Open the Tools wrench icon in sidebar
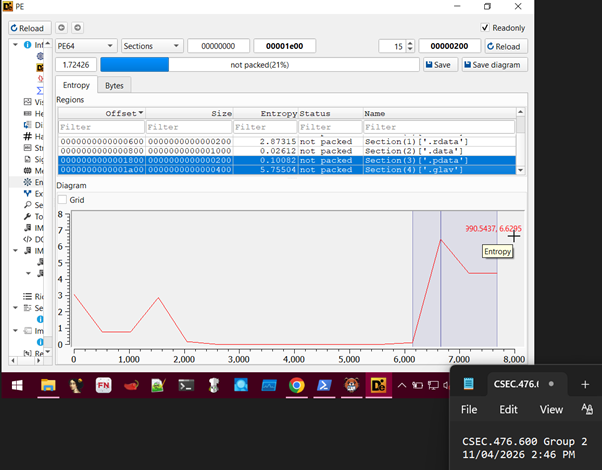The width and height of the screenshot is (602, 470). (x=28, y=217)
